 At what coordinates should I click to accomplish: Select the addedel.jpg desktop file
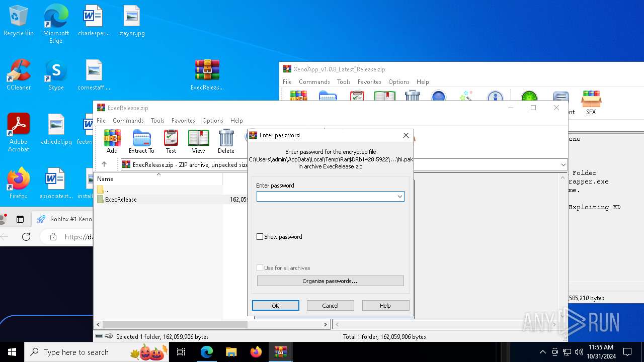point(56,130)
